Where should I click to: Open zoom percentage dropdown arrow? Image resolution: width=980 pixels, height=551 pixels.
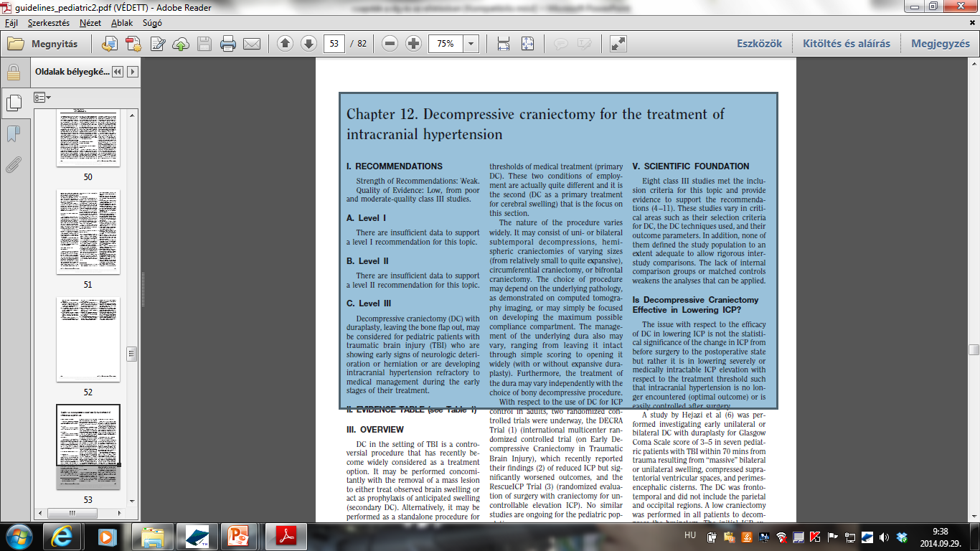click(x=471, y=44)
